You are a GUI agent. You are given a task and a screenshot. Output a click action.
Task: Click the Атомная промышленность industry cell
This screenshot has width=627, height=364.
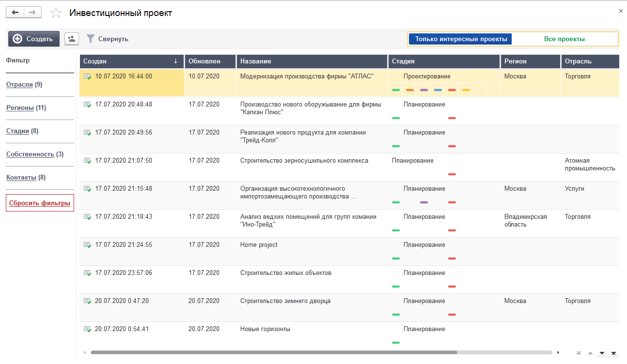tap(590, 165)
